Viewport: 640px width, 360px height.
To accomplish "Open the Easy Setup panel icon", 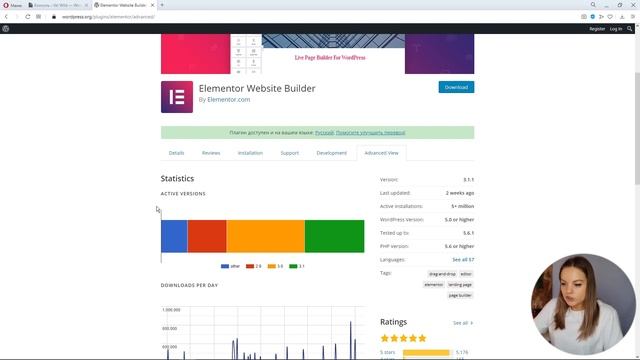I will tap(633, 17).
